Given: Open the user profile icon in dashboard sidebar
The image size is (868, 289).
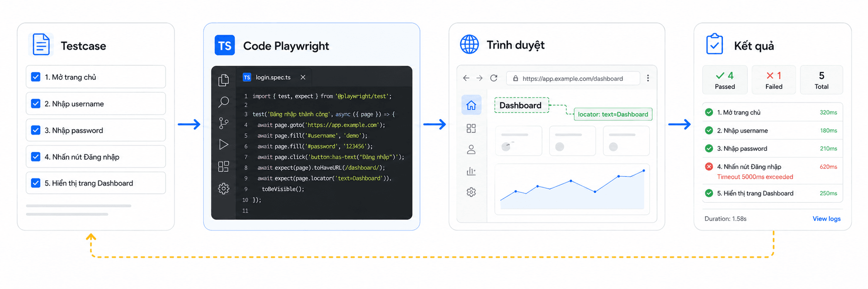Looking at the screenshot, I should [471, 149].
